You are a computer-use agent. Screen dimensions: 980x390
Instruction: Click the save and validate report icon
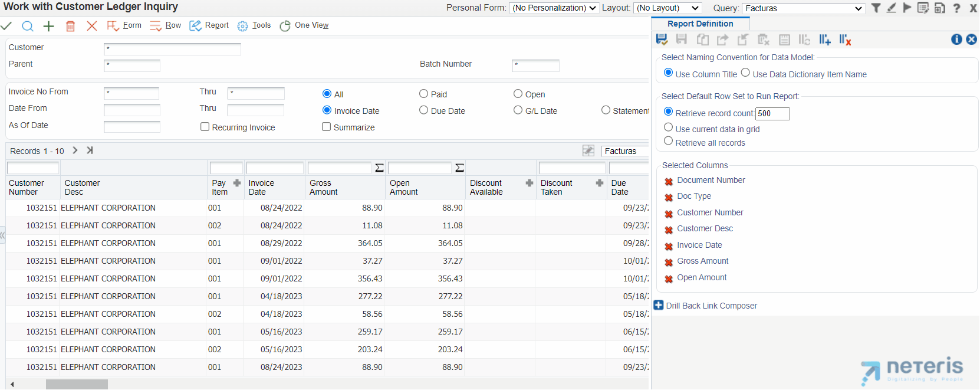click(662, 40)
